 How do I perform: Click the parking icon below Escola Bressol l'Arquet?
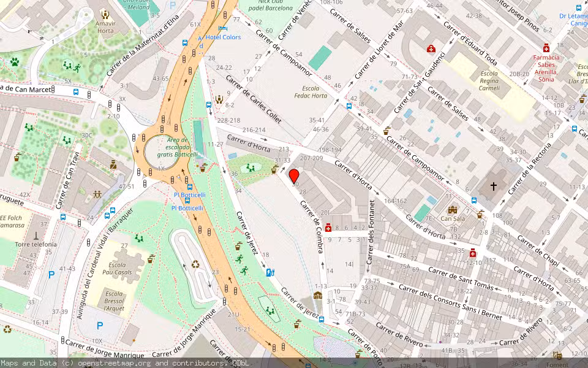[x=100, y=326]
